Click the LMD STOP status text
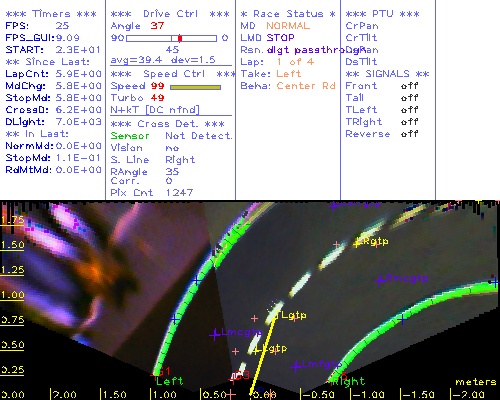 click(x=267, y=38)
